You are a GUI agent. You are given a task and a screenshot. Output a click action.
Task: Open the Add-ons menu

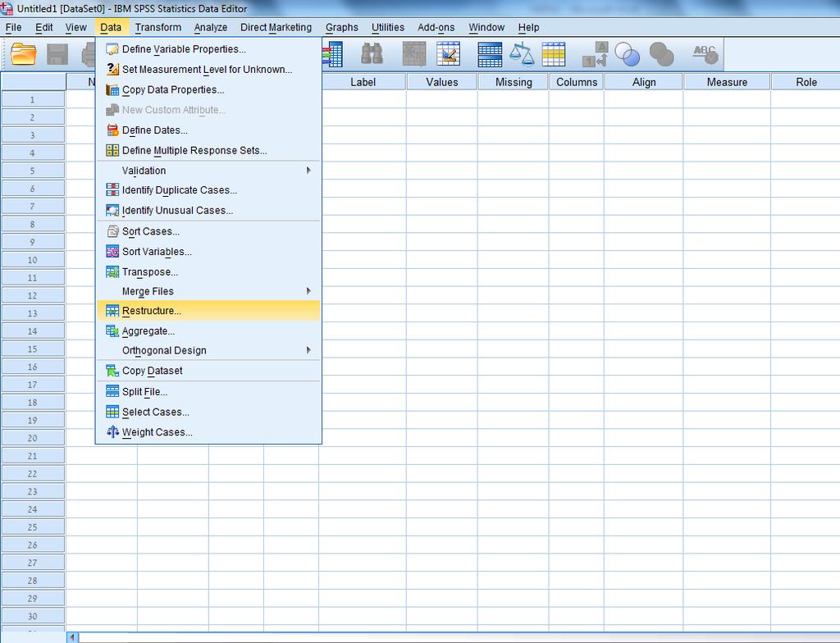tap(436, 27)
